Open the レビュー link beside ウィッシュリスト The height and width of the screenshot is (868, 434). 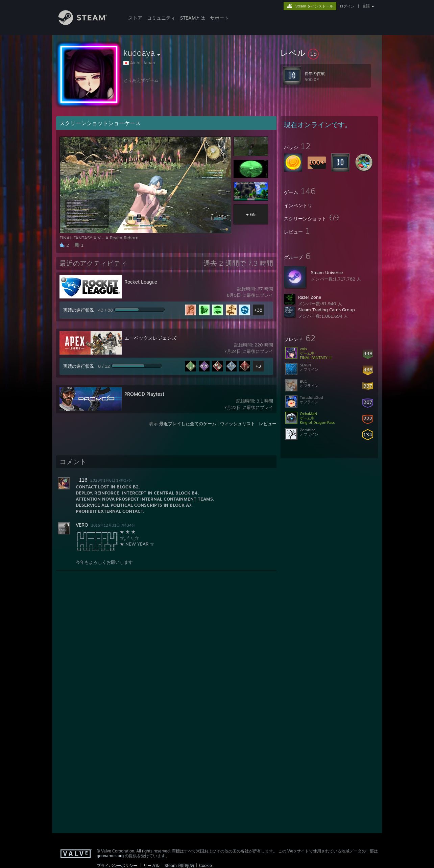[x=268, y=424]
